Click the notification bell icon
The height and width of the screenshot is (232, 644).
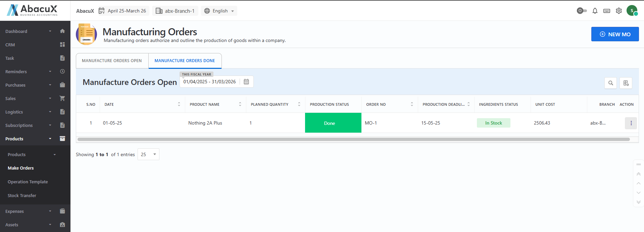click(x=595, y=11)
